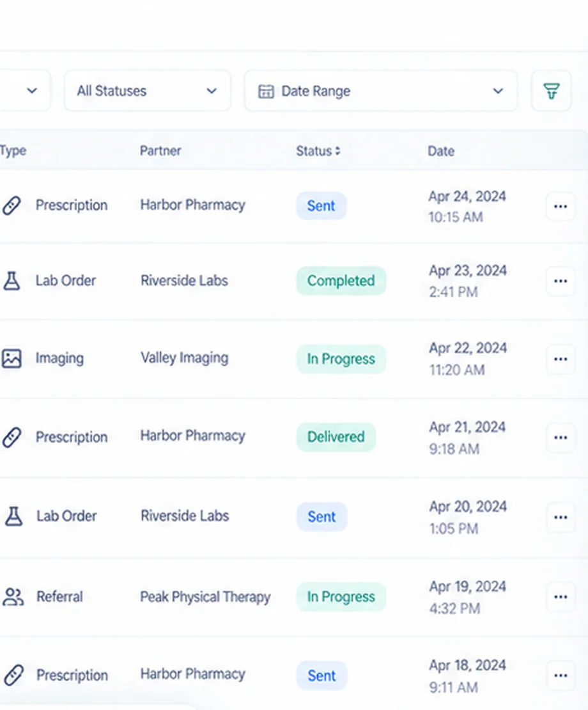Click the Date column header
This screenshot has height=710, width=588.
coord(441,151)
